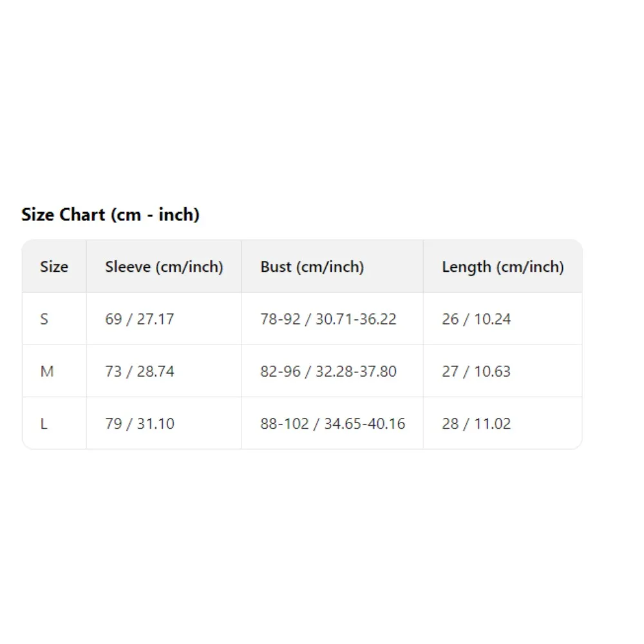
Task: Select length cell showing 27 / 10.63
Action: click(x=476, y=372)
